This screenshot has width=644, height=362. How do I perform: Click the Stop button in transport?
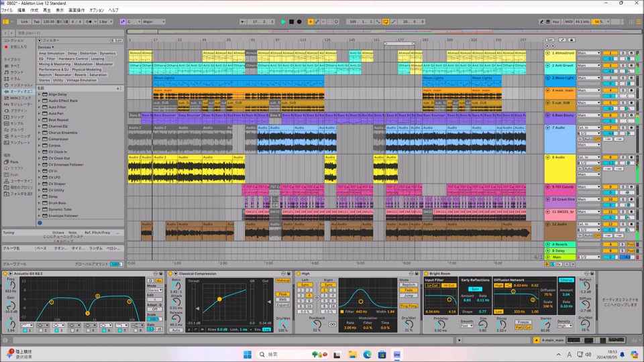click(292, 21)
